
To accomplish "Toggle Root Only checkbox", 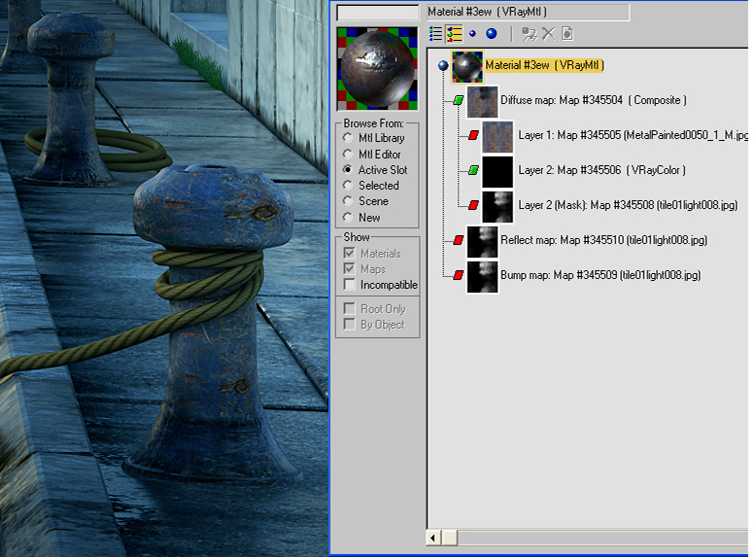I will (350, 309).
